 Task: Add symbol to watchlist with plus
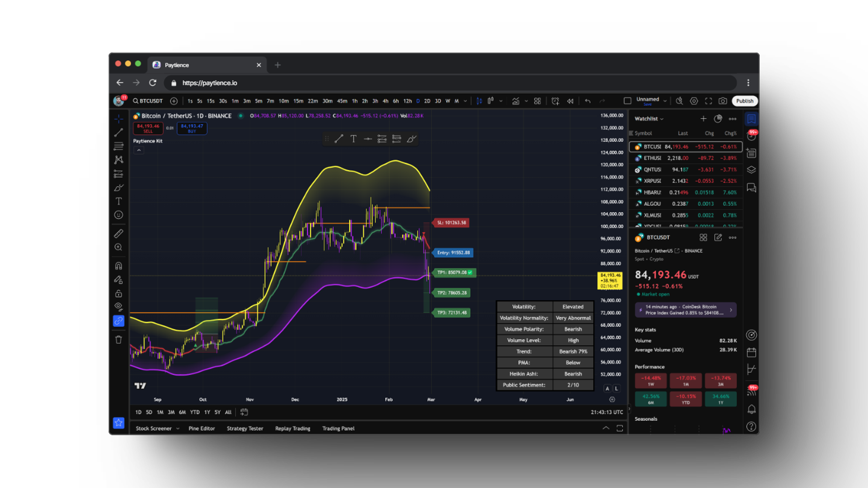pyautogui.click(x=703, y=119)
